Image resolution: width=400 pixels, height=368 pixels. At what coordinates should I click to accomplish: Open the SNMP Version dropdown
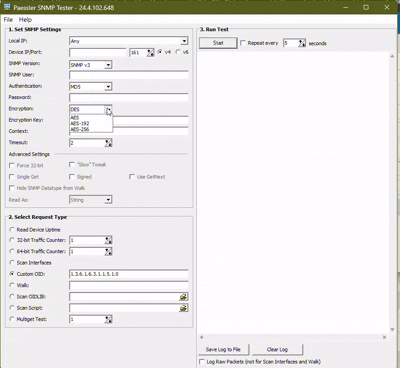(108, 65)
